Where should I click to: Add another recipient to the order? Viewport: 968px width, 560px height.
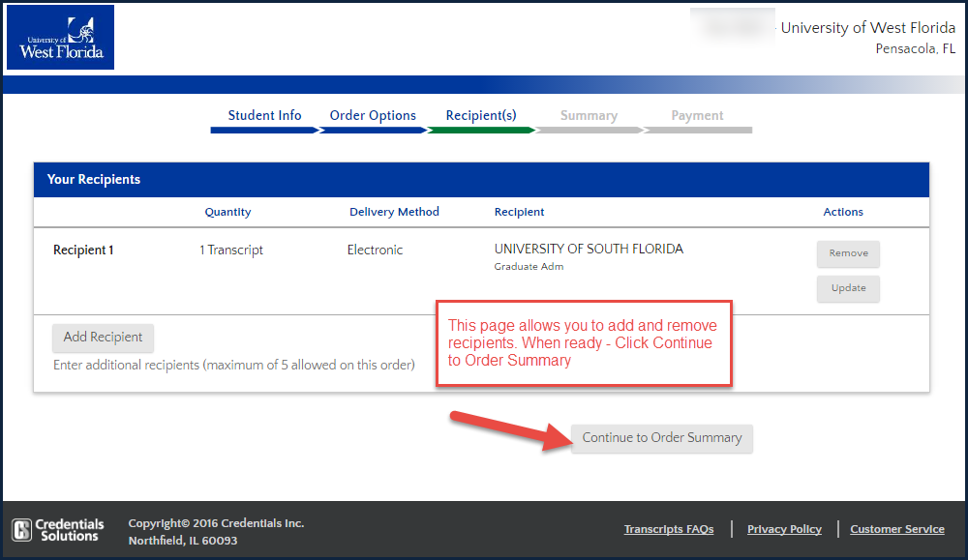(x=104, y=338)
